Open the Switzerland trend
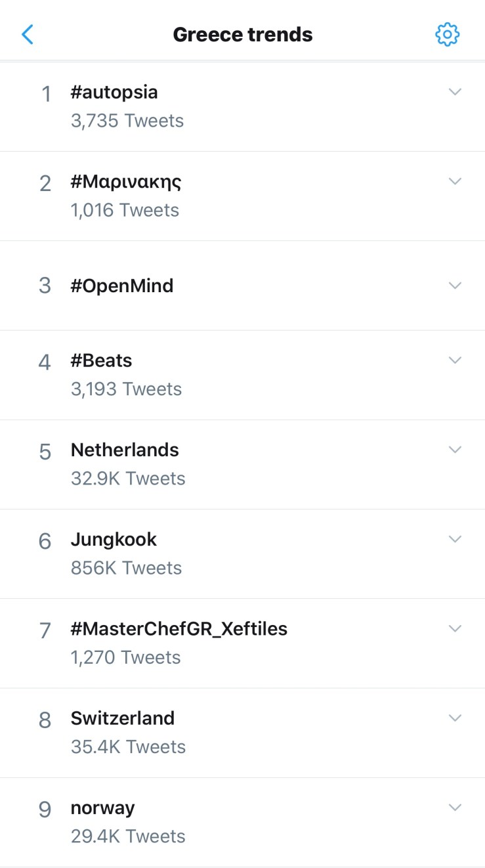485x868 pixels. coord(123,718)
